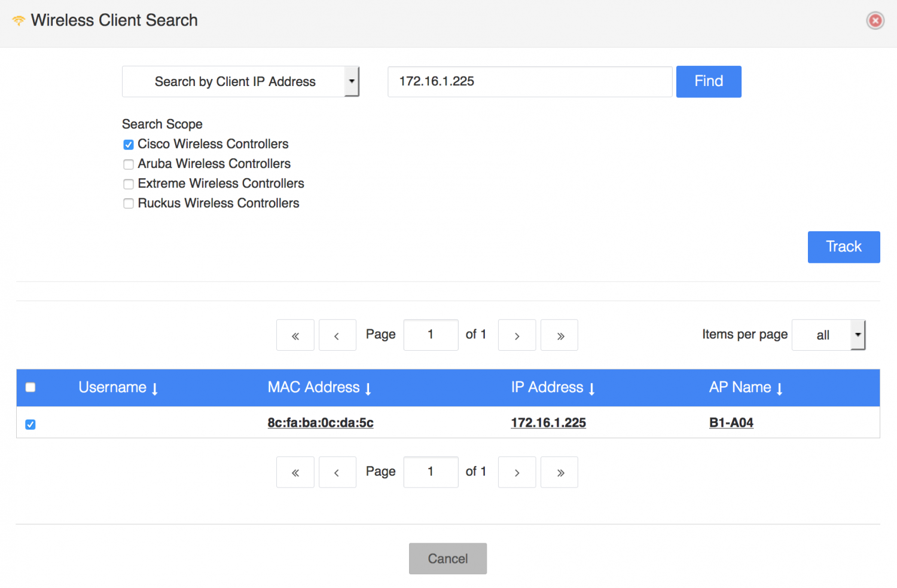The image size is (897, 588).
Task: Open the MAC address 8c:fa:ba:0c:da:5c link
Action: [321, 422]
